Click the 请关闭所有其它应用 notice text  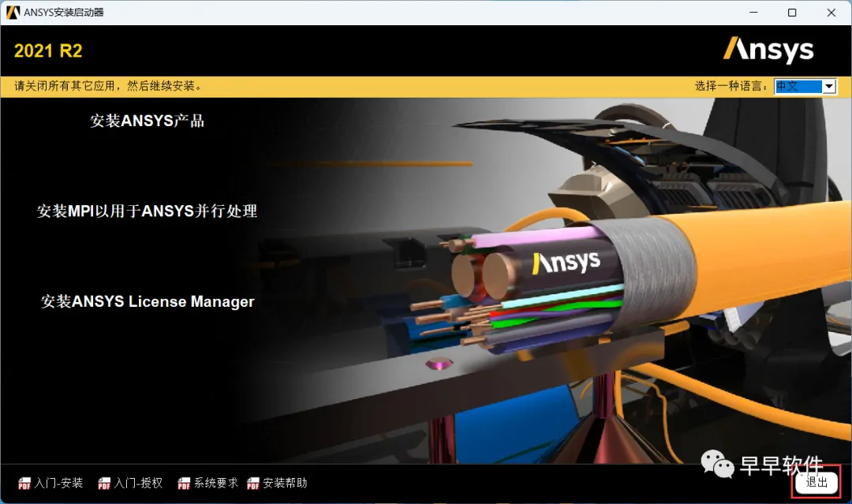[x=109, y=86]
